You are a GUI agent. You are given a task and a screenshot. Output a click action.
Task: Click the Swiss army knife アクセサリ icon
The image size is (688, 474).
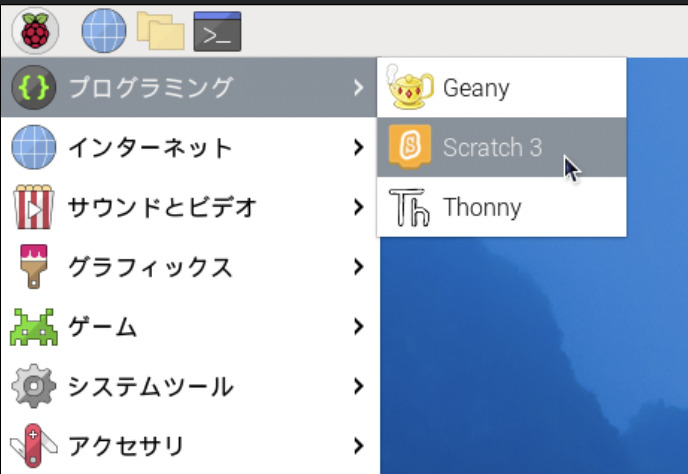[33, 445]
